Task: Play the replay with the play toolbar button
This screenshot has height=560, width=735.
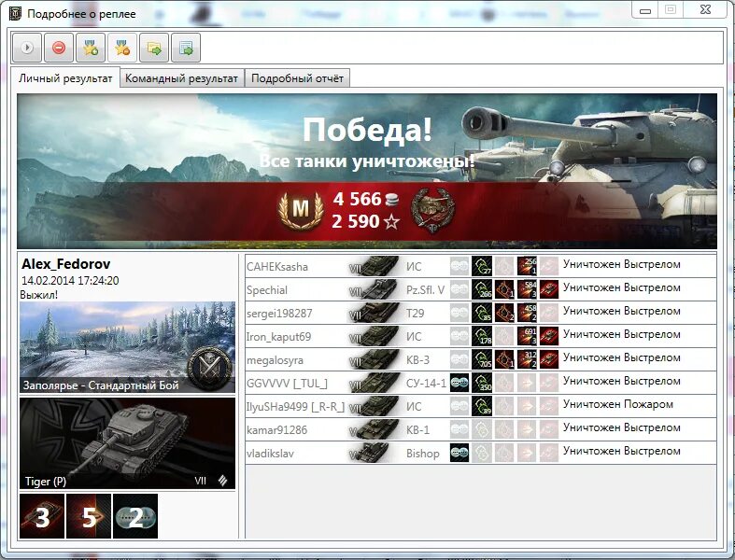Action: (x=27, y=48)
